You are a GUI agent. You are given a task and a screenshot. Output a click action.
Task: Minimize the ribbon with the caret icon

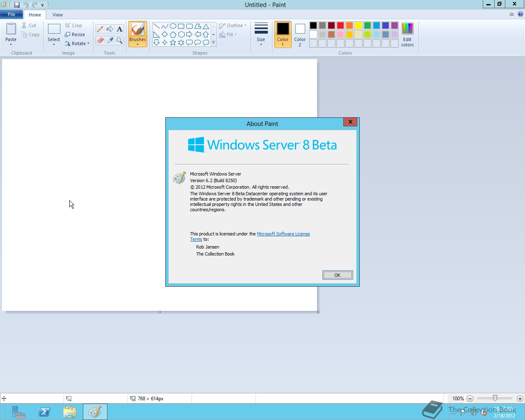tap(511, 14)
